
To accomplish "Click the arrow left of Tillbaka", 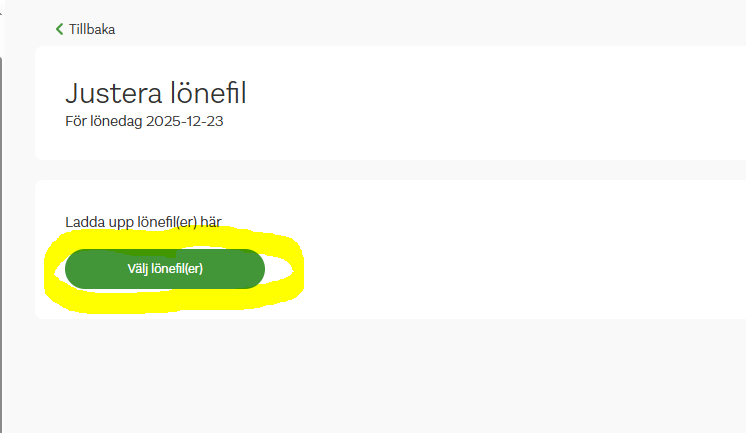I will pyautogui.click(x=60, y=29).
